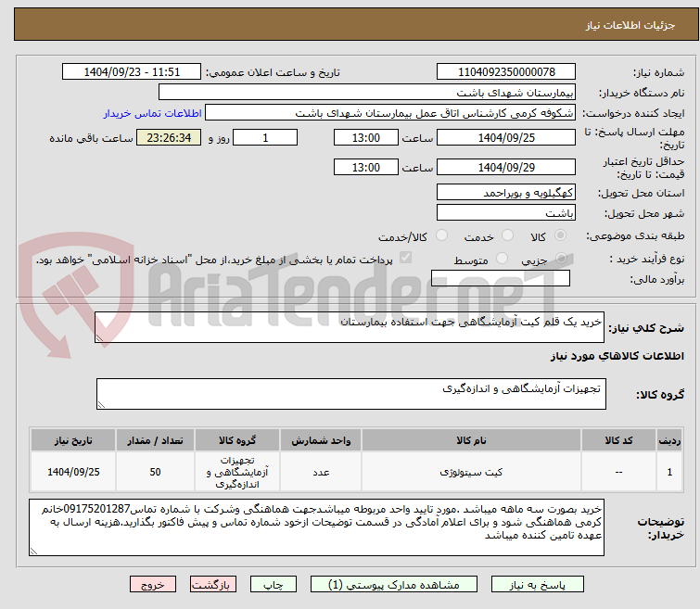The image size is (700, 609).
Task: Click the response deadline date 1404/09/25 field
Action: (506, 137)
